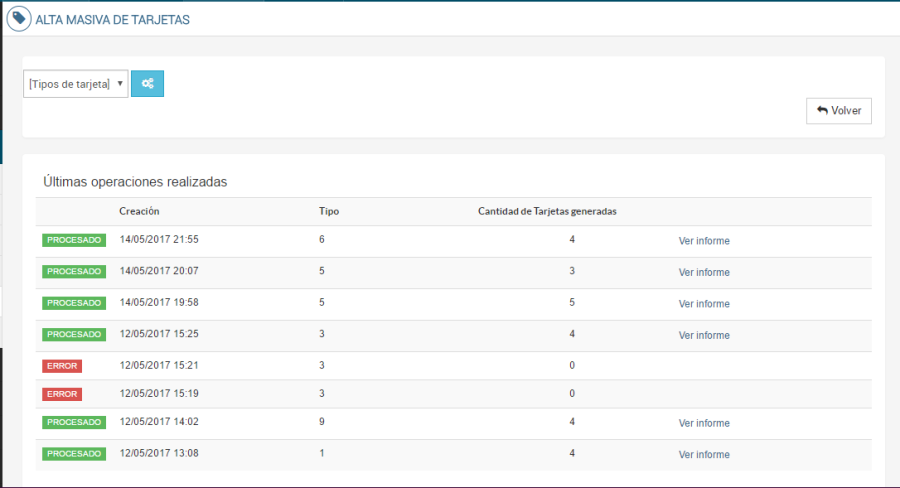Open Ver informe for 12/05/2017 15:25
The image size is (900, 488).
[x=704, y=335]
